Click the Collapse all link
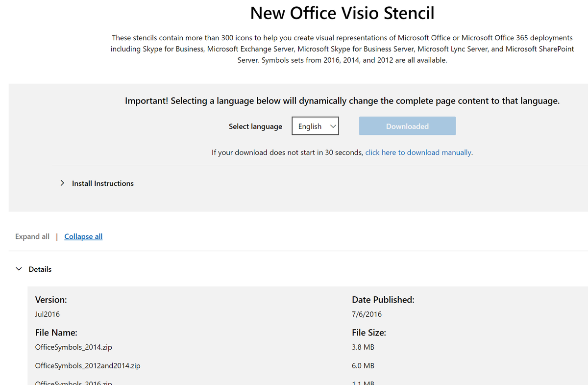The height and width of the screenshot is (385, 588). point(83,236)
